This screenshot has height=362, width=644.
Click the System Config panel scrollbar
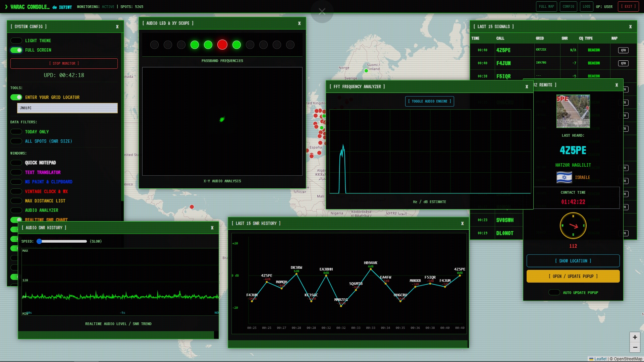pos(122,117)
